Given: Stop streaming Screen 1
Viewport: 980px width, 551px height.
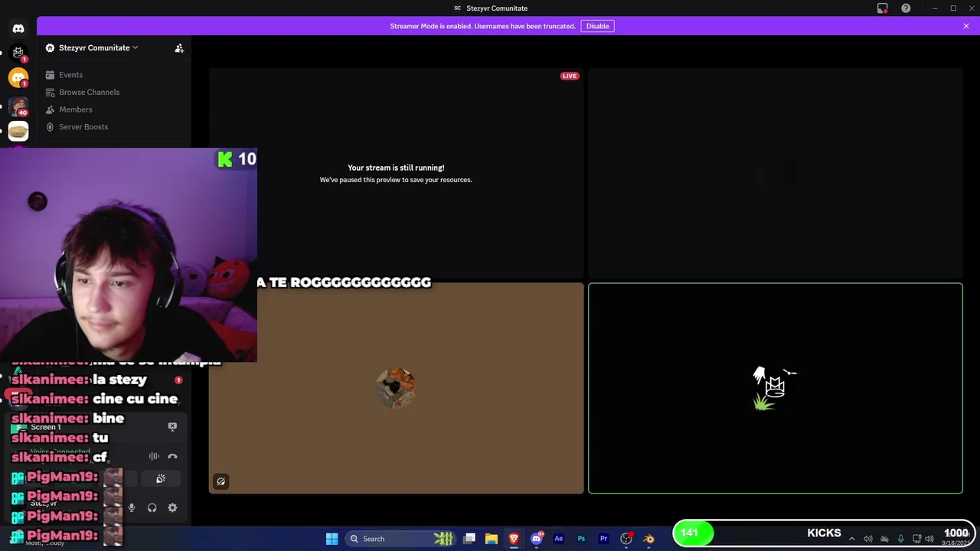Looking at the screenshot, I should click(172, 427).
